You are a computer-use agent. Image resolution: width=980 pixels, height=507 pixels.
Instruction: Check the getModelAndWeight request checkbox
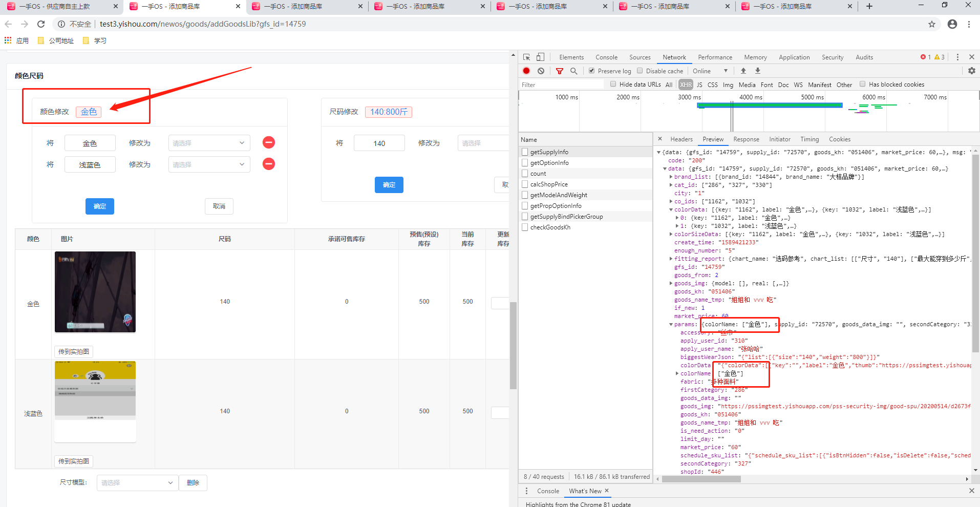tap(525, 195)
